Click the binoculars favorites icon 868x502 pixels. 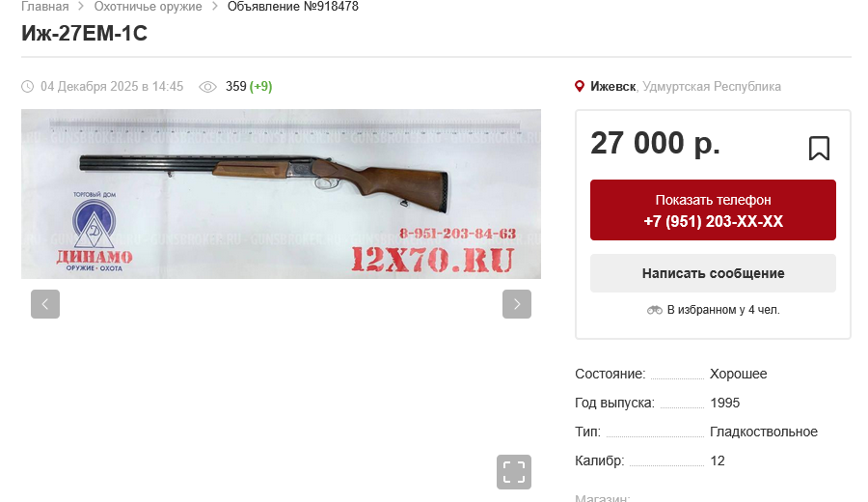tap(654, 310)
